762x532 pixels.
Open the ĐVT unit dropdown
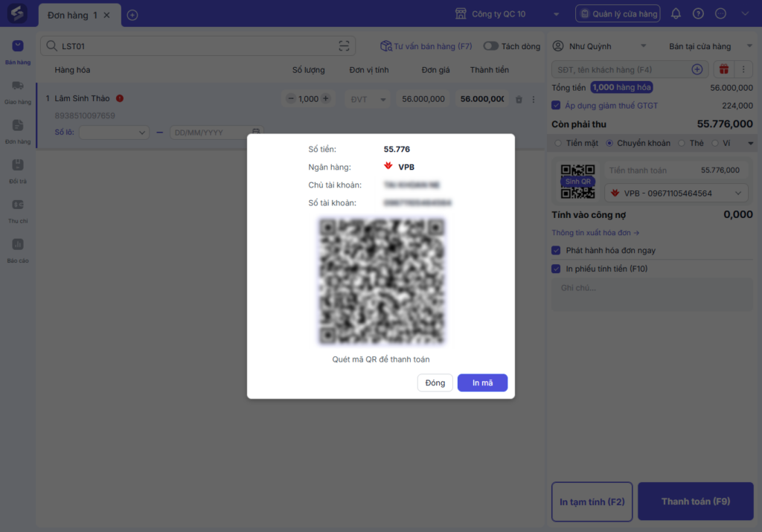(368, 99)
